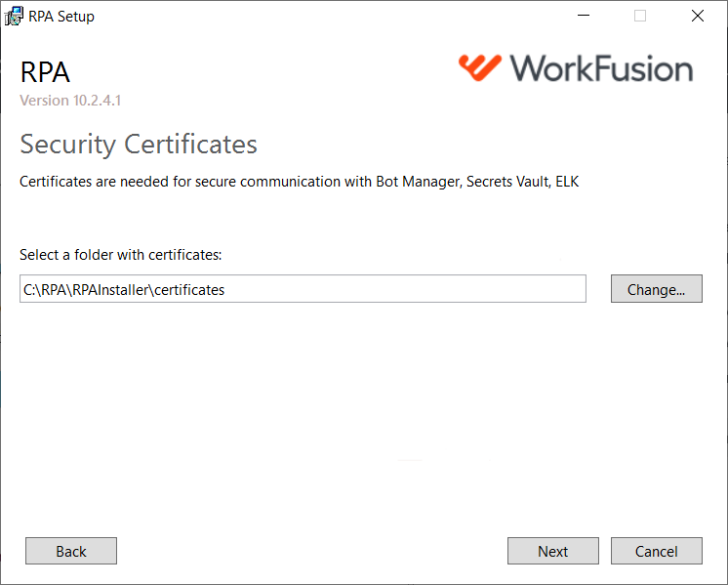Image resolution: width=728 pixels, height=585 pixels.
Task: Go to the Next setup step
Action: pyautogui.click(x=552, y=551)
